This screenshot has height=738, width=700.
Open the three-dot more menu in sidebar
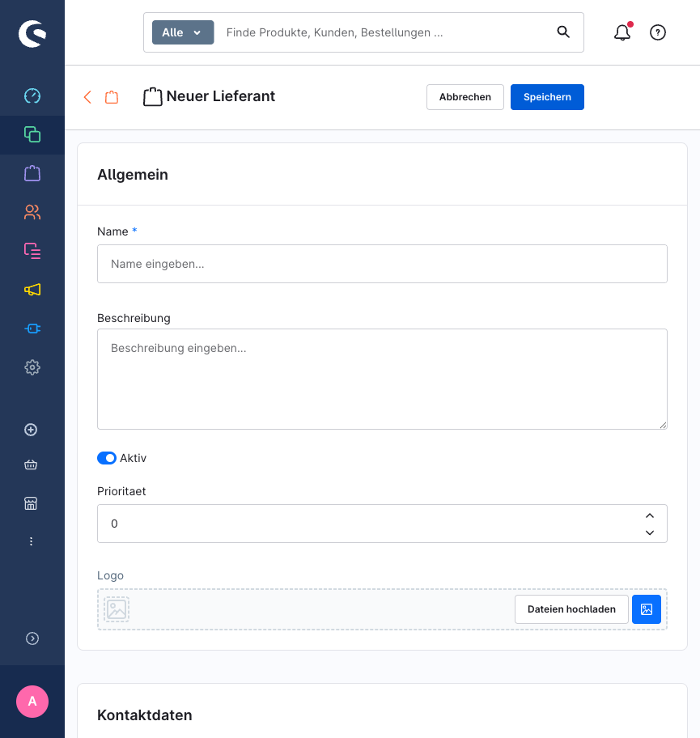pos(32,541)
